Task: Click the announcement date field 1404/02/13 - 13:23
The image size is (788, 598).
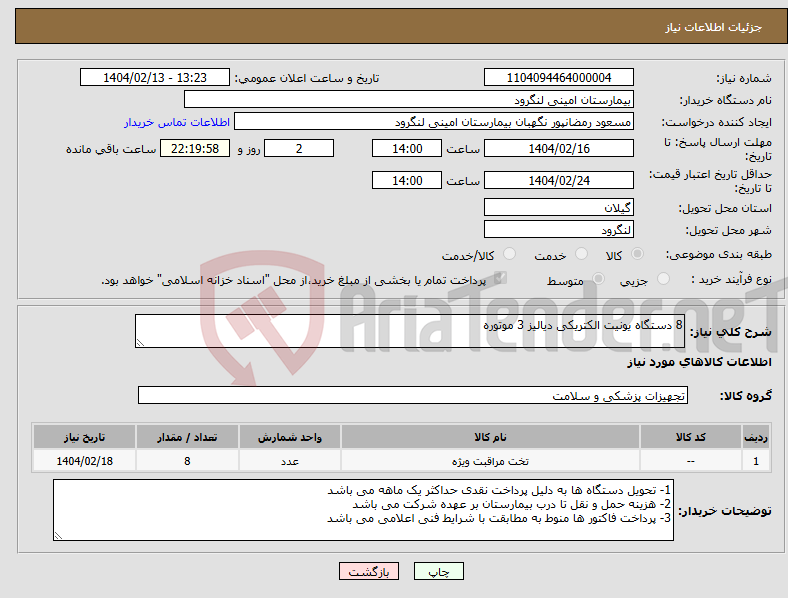Action: coord(155,77)
